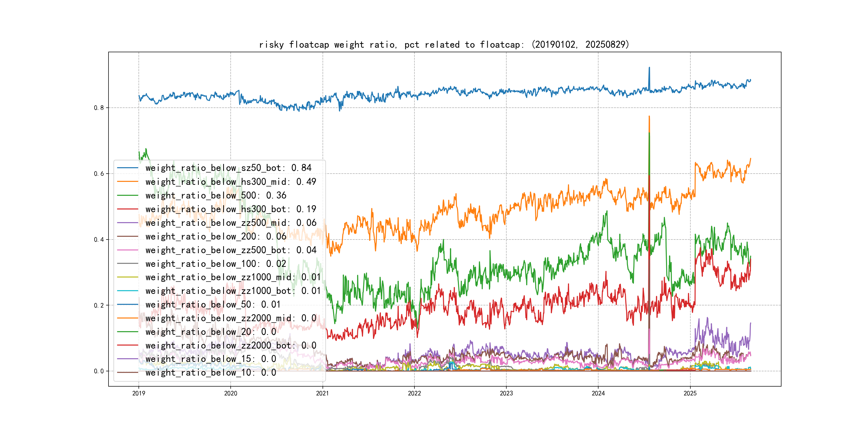Click the 0.4 y-axis tick label
The image size is (868, 434).
99,240
